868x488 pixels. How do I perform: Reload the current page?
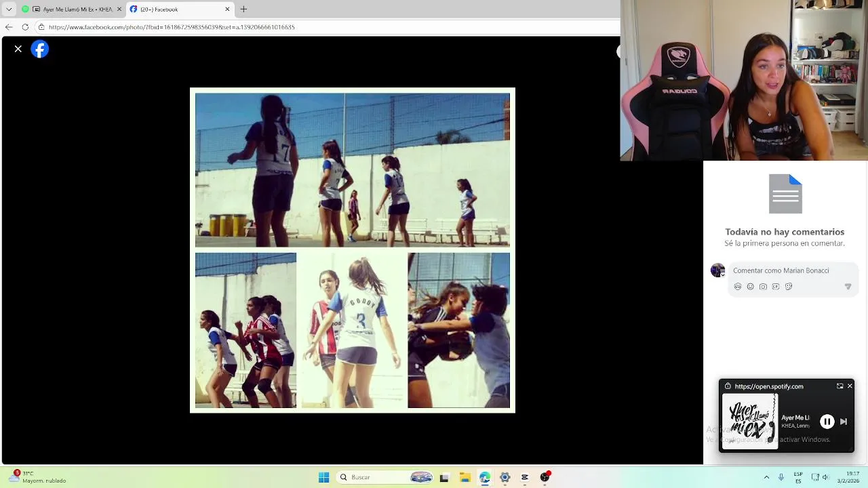point(25,27)
